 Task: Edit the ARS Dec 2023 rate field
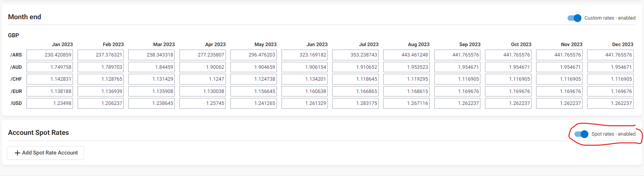click(610, 55)
